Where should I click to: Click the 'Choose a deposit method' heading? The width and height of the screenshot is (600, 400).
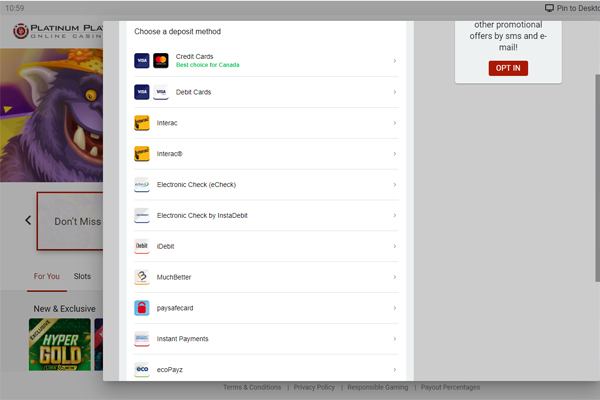point(178,31)
